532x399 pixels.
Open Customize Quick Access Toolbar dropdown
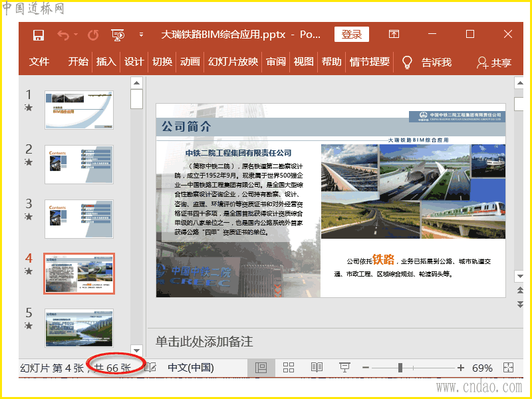pos(141,35)
